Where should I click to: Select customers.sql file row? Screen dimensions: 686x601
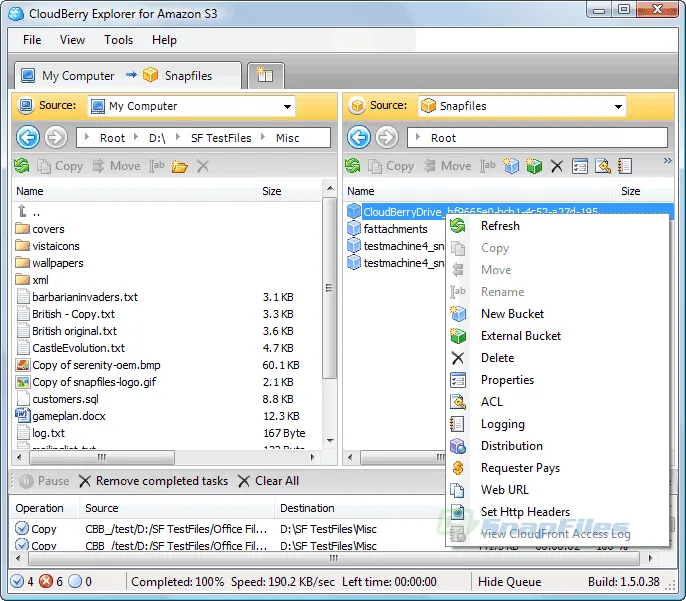168,399
